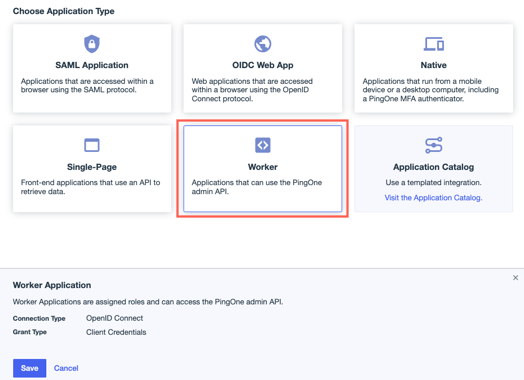The width and height of the screenshot is (524, 380).
Task: Click the OpenID Connect protocol description
Action: tap(252, 90)
